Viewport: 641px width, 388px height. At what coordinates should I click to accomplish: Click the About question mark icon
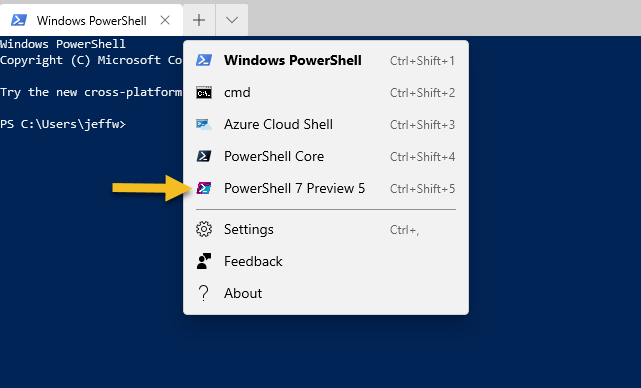click(204, 294)
